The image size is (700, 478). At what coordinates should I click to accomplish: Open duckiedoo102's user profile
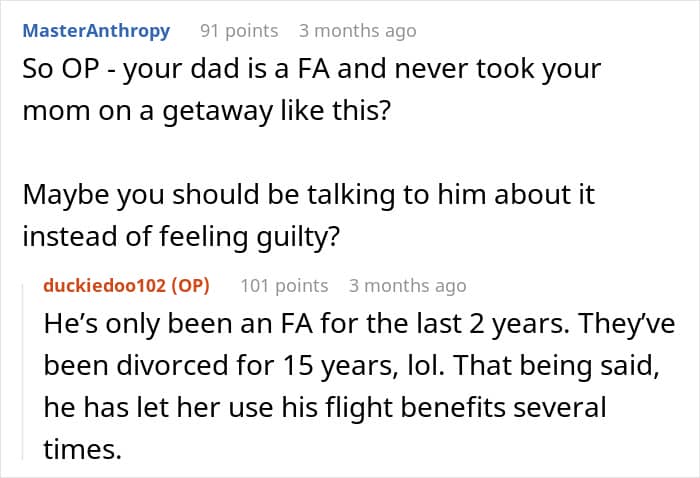105,285
